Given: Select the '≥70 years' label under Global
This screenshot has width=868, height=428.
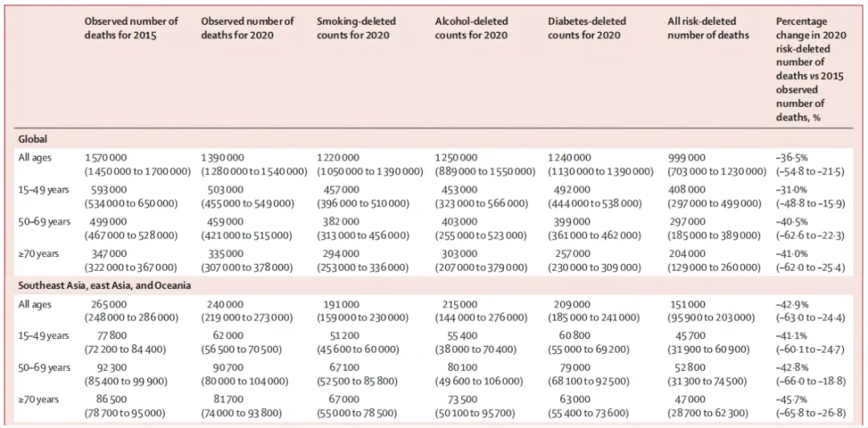Looking at the screenshot, I should 39,254.
